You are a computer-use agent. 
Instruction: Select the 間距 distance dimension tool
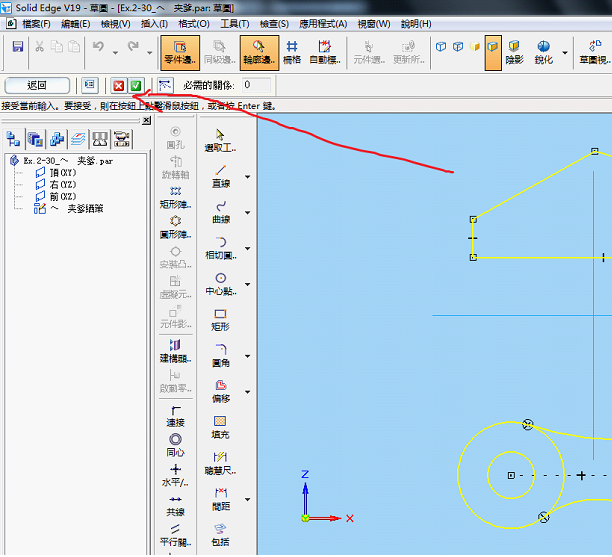tap(221, 500)
